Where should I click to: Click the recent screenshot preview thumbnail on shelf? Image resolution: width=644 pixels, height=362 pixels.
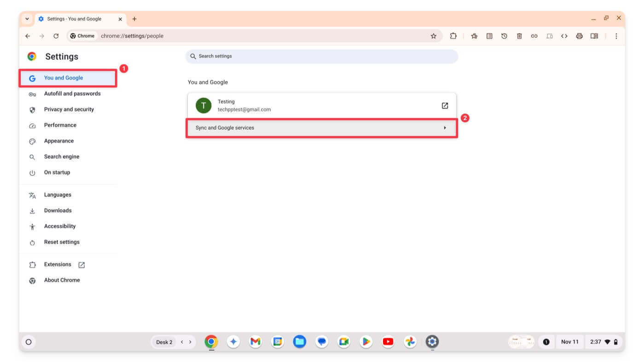coord(521,342)
